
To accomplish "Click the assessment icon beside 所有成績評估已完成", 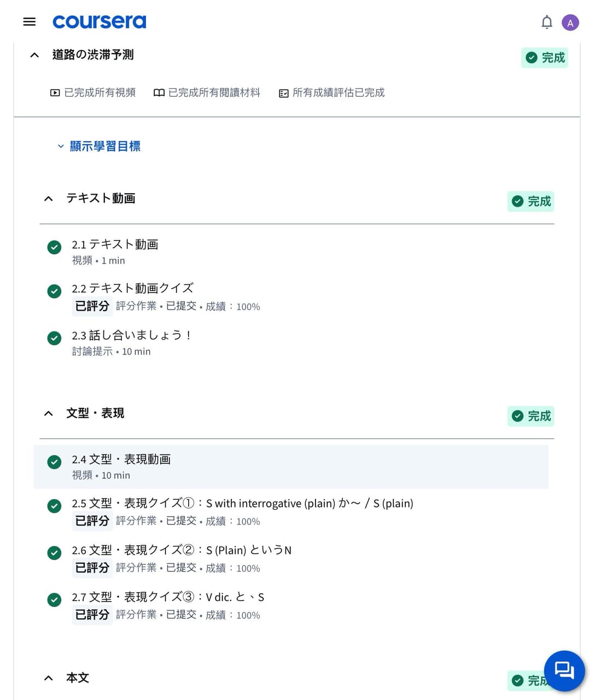I will point(283,93).
